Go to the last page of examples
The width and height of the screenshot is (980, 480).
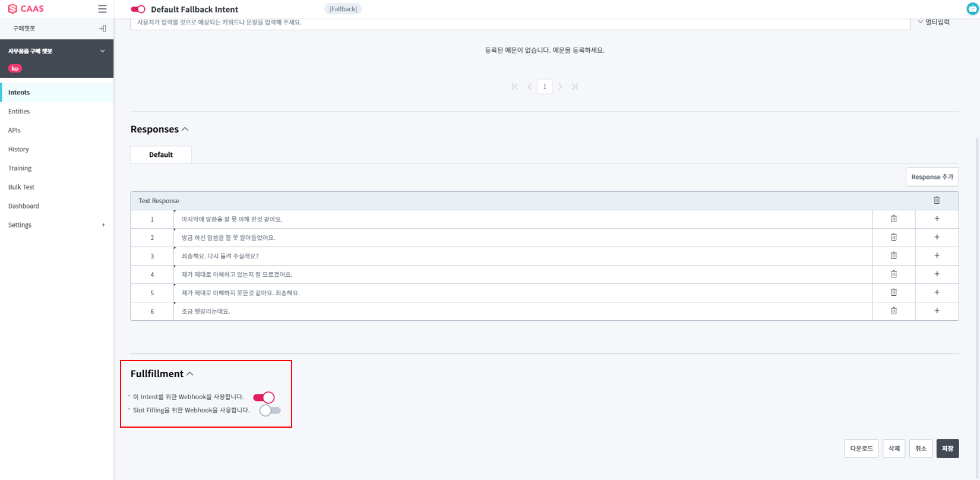[575, 87]
